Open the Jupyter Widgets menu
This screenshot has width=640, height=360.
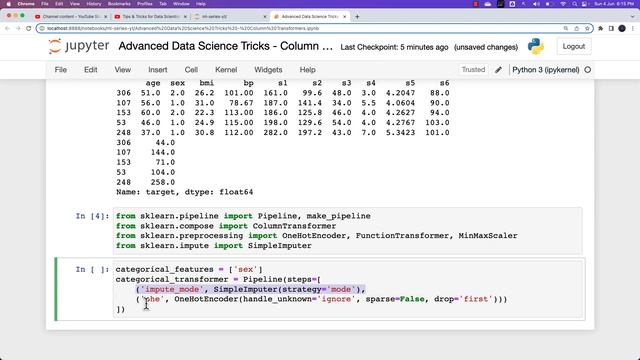coord(268,70)
